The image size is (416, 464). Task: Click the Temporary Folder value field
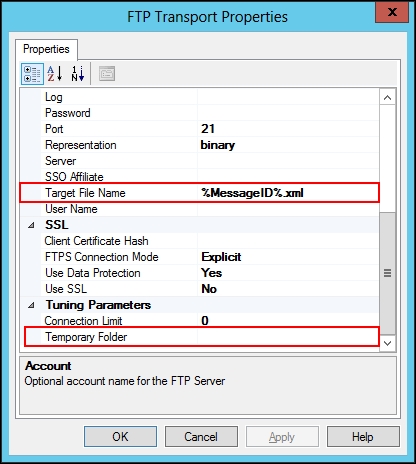[288, 337]
